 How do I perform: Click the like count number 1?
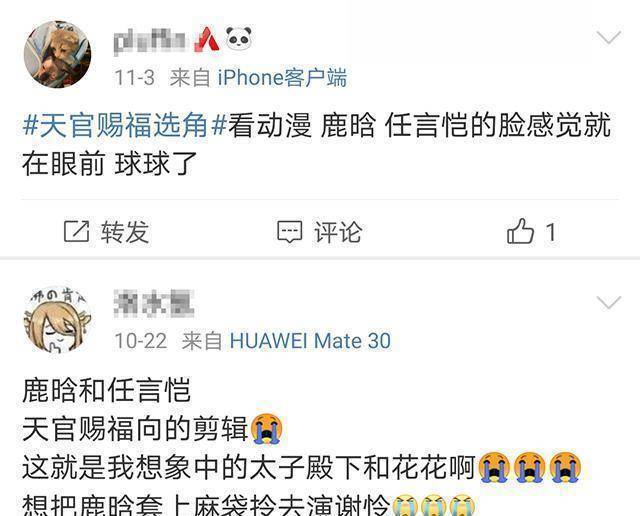[551, 232]
